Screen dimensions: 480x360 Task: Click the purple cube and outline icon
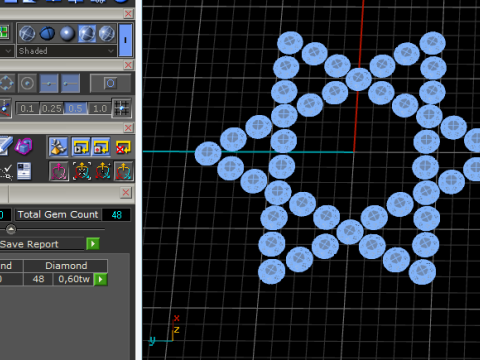24,146
